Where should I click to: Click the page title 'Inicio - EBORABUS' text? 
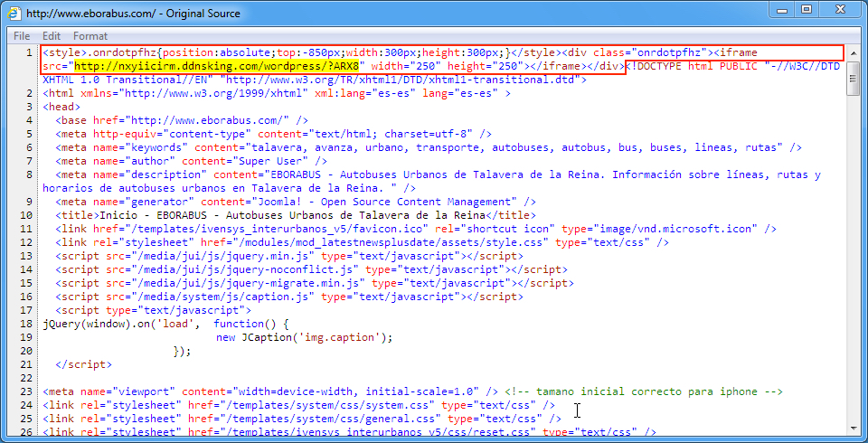click(x=292, y=215)
